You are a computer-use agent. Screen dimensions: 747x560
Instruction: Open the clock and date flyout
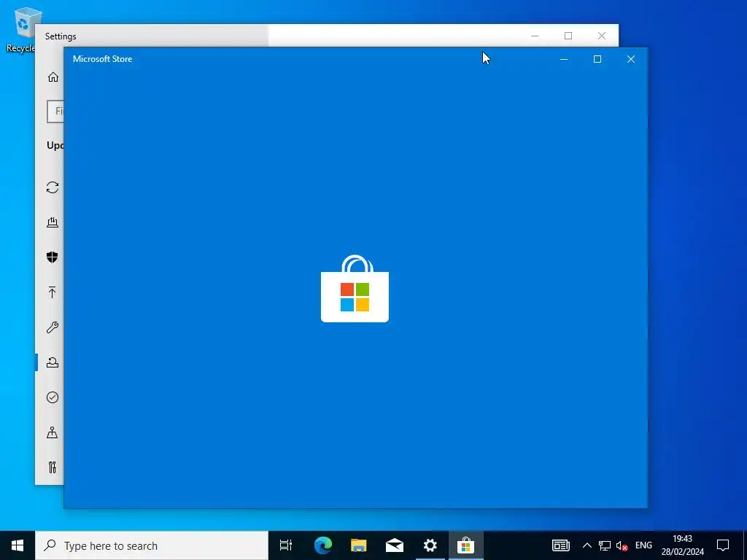click(x=682, y=545)
